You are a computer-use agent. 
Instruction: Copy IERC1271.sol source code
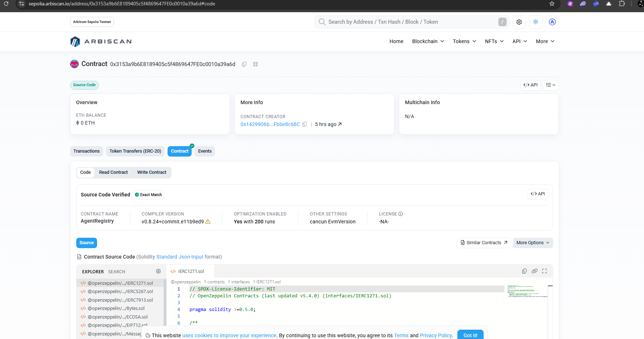pyautogui.click(x=525, y=271)
